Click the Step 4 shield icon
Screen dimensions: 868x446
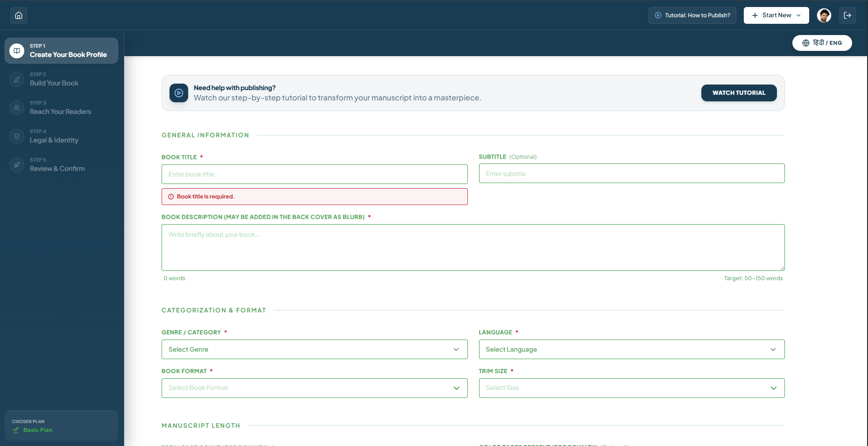(x=17, y=136)
